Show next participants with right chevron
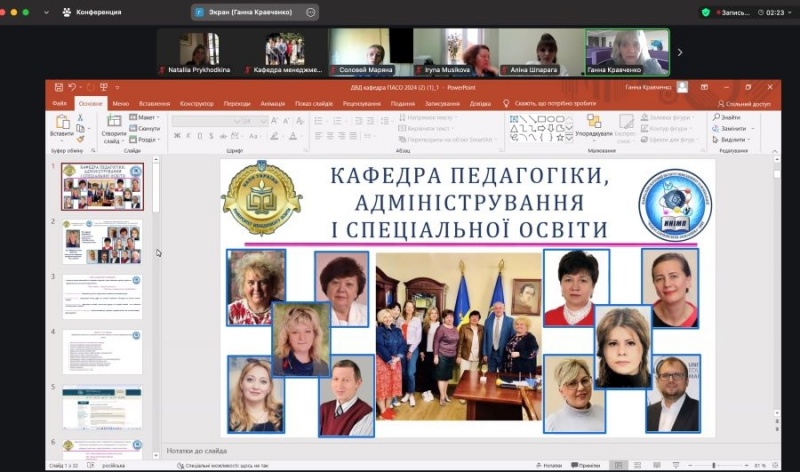 click(x=680, y=52)
